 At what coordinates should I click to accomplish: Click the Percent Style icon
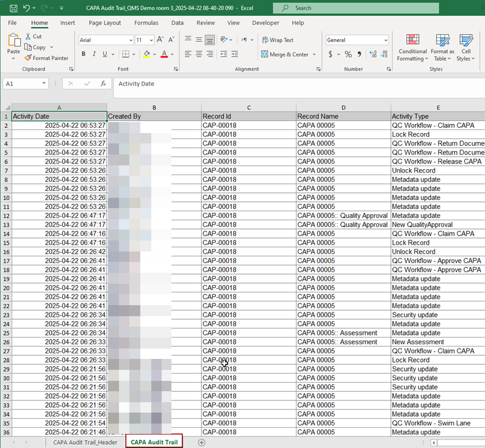click(x=348, y=54)
